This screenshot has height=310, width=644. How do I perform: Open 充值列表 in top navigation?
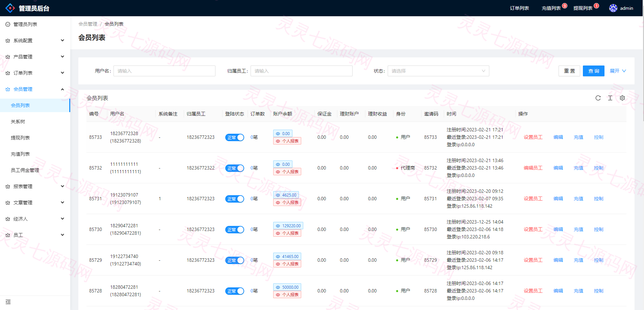tap(551, 8)
